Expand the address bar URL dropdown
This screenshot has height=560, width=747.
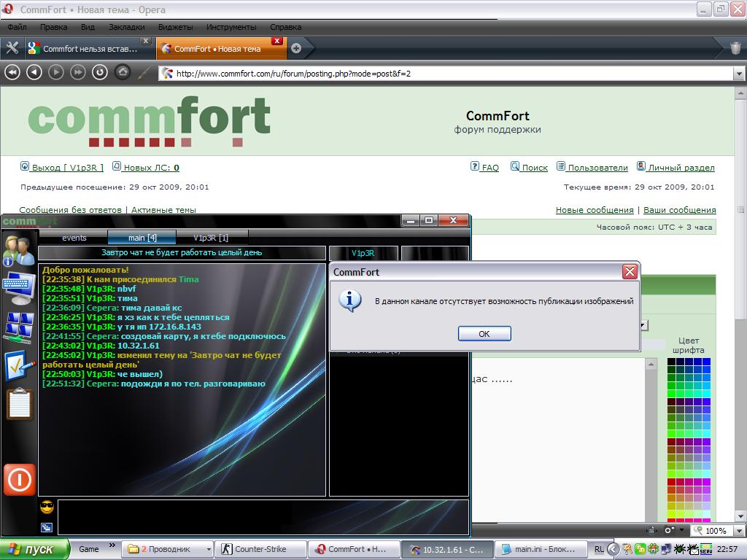click(x=738, y=74)
